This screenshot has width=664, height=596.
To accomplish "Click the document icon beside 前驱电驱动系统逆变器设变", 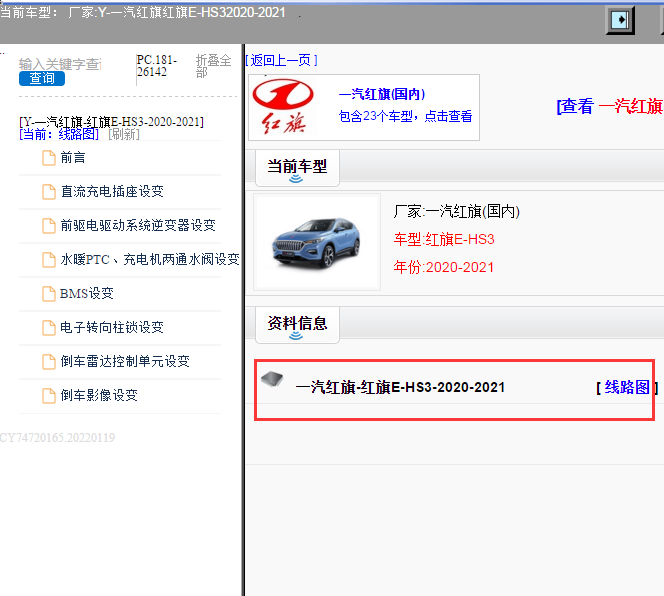I will (x=49, y=226).
